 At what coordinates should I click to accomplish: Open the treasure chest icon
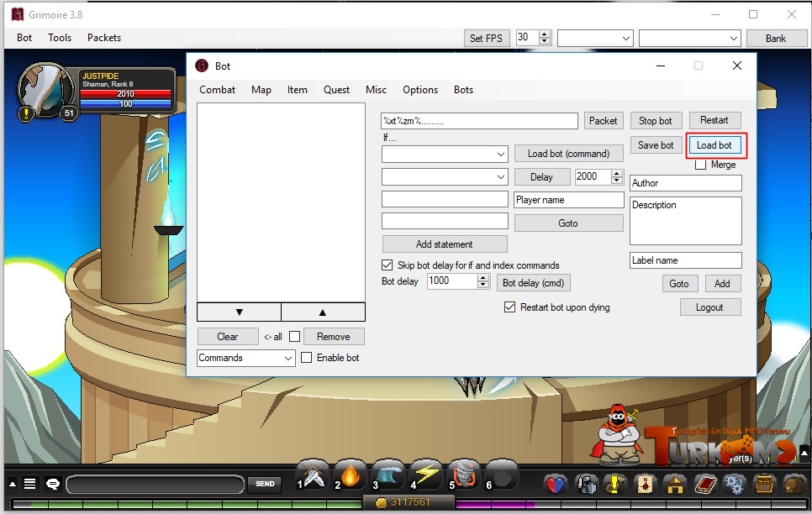(763, 485)
